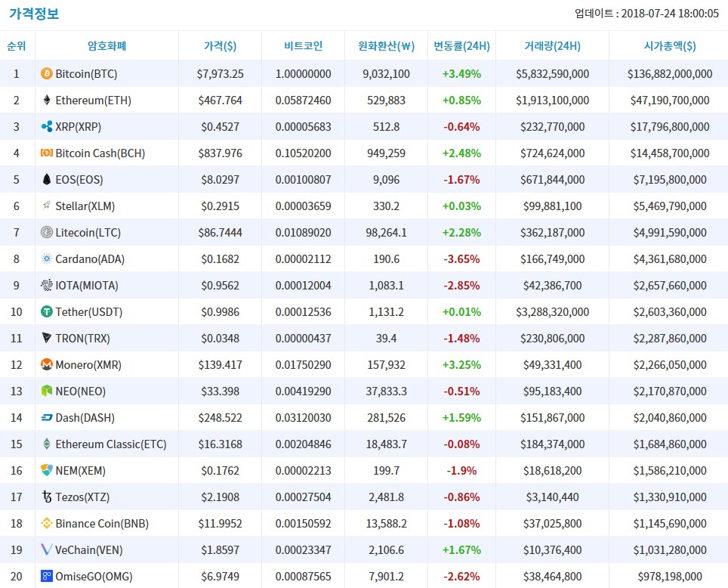Viewport: 728px width, 588px height.
Task: Select Bitcoin change value +3.49%
Action: pyautogui.click(x=461, y=74)
